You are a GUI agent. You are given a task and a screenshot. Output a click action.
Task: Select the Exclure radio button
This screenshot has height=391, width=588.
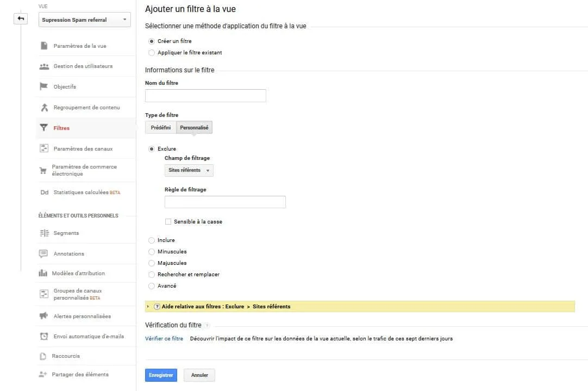click(152, 149)
